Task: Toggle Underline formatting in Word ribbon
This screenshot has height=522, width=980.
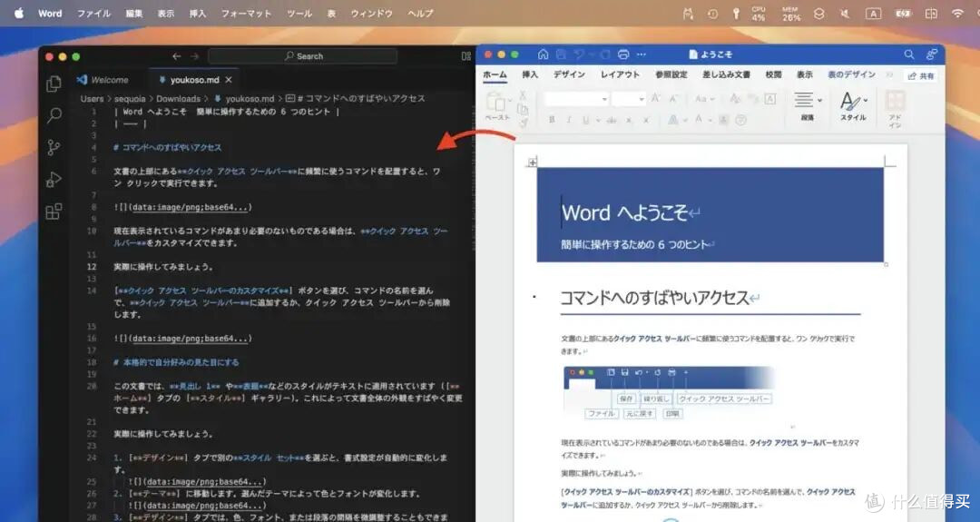Action: (585, 120)
